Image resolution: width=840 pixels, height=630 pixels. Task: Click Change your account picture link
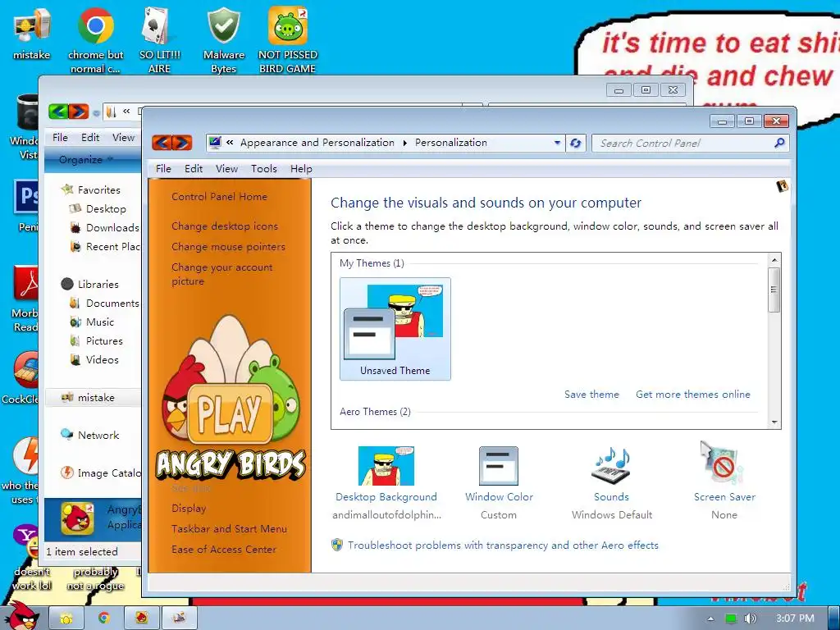coord(221,274)
